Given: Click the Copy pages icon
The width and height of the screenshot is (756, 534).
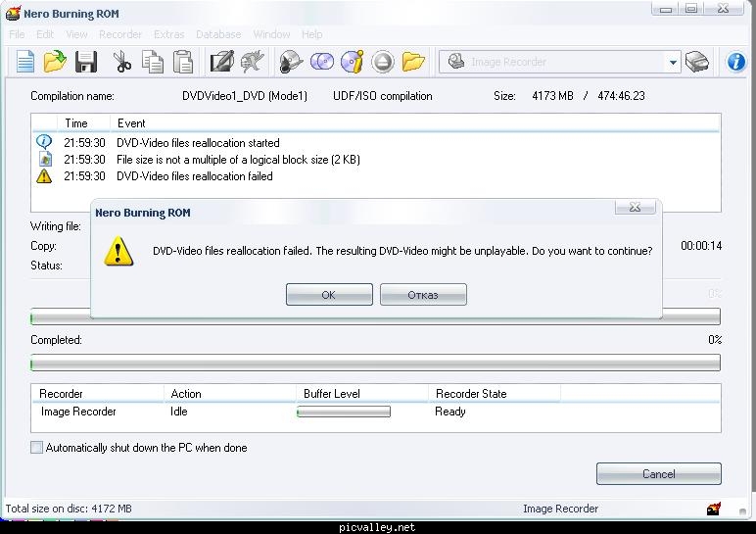Looking at the screenshot, I should tap(153, 62).
